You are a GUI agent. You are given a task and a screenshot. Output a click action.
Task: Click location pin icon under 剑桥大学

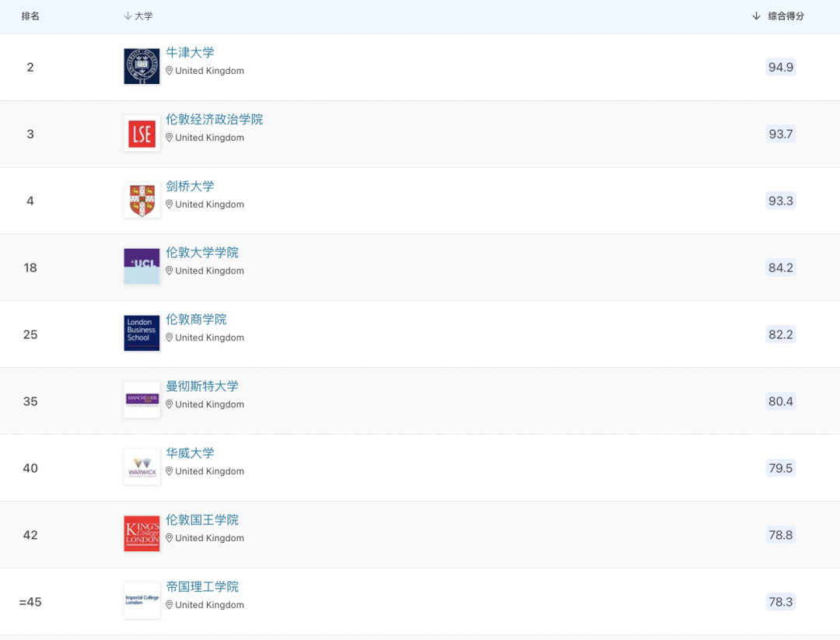coord(170,205)
